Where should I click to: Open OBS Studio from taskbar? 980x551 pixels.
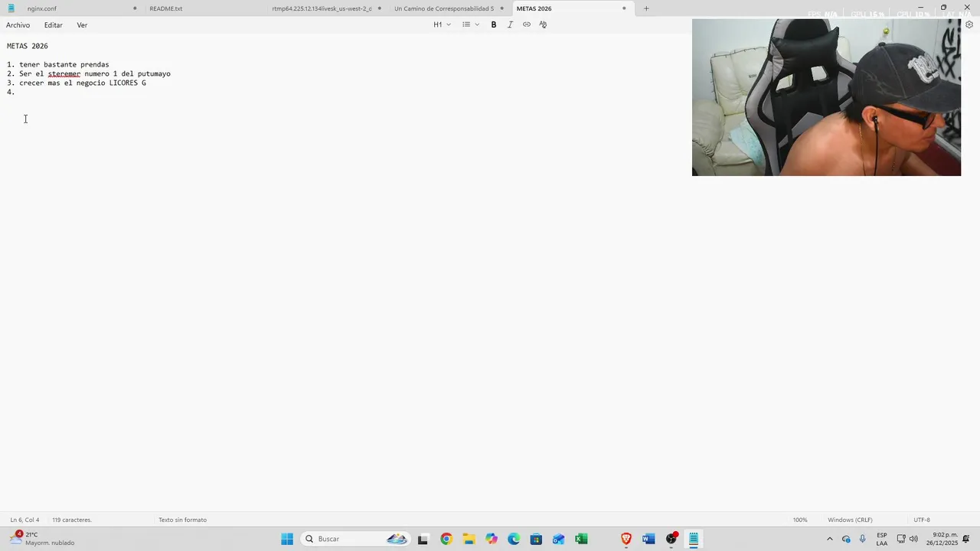(671, 539)
